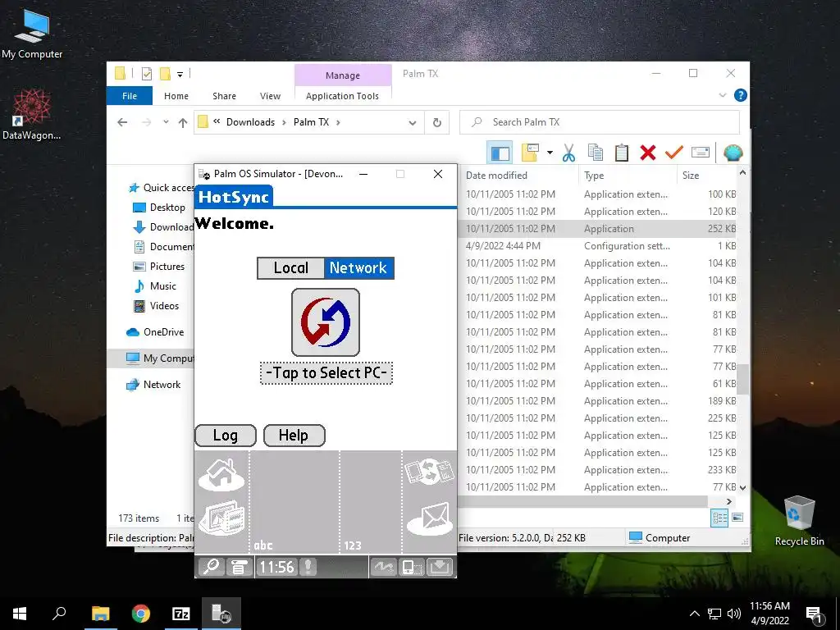This screenshot has width=840, height=630.
Task: Open the Explorer recent locations dropdown arrow
Action: point(166,122)
